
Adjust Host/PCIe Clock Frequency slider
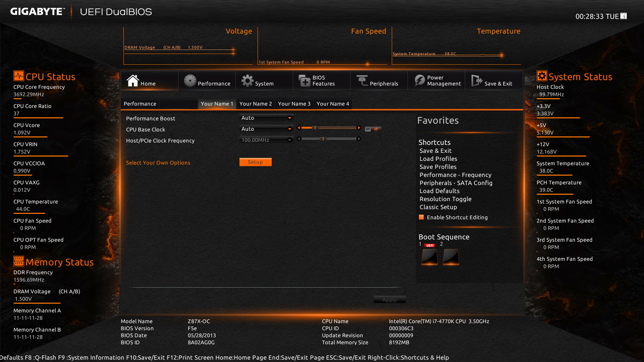pyautogui.click(x=329, y=139)
